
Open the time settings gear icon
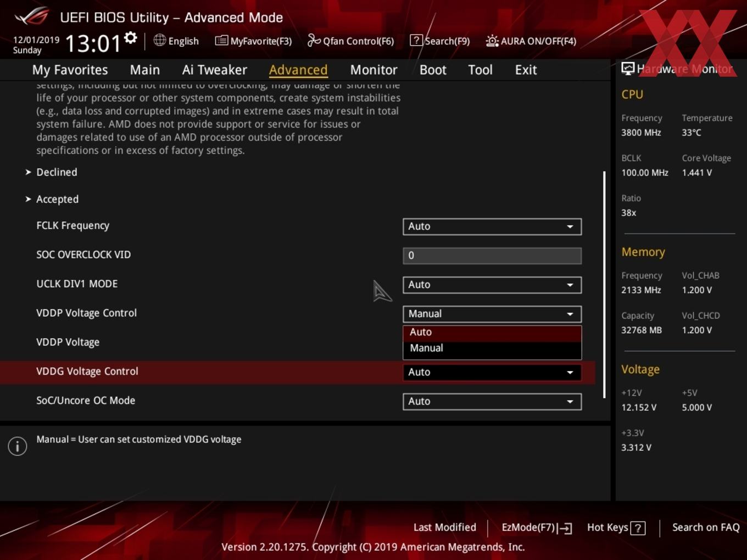[130, 37]
